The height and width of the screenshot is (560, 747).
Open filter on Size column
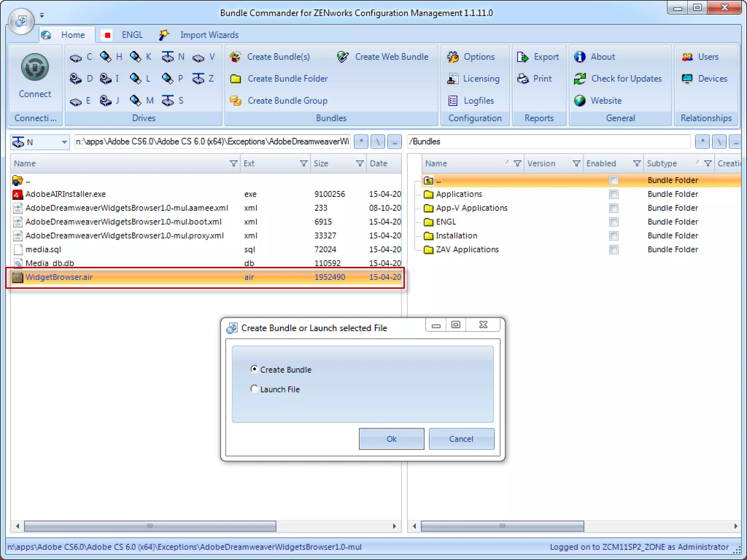point(360,163)
